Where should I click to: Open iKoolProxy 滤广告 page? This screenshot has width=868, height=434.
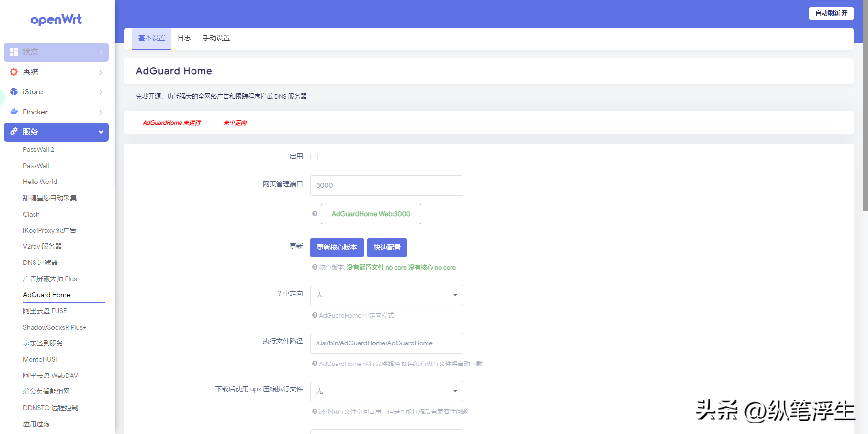50,230
